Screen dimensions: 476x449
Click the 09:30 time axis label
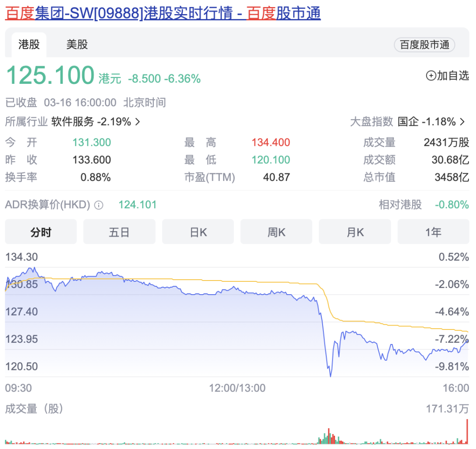pos(19,388)
